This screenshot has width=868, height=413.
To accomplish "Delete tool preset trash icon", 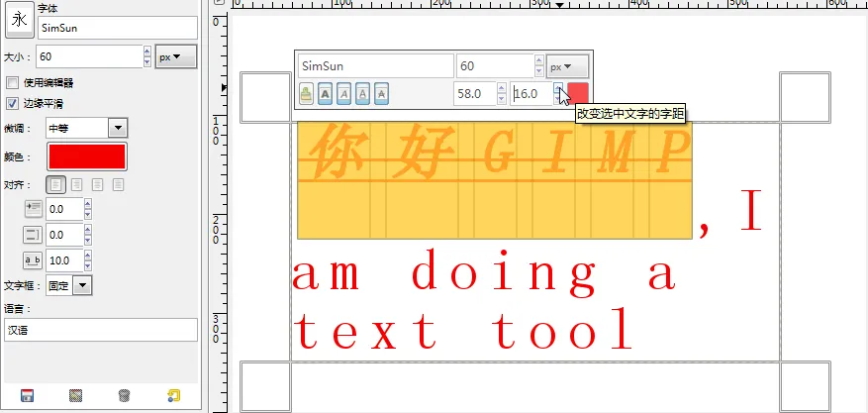I will point(125,395).
